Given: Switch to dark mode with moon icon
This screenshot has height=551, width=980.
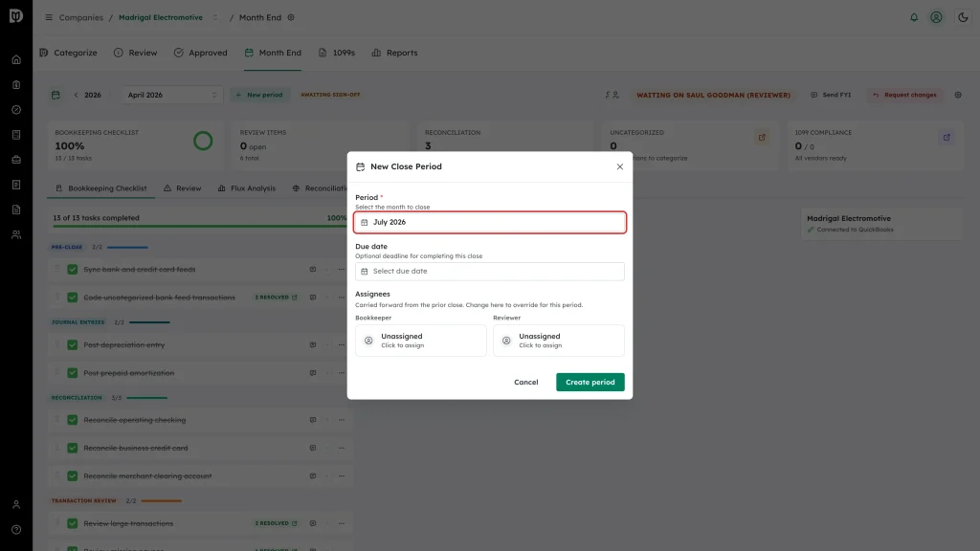Looking at the screenshot, I should pos(963,17).
